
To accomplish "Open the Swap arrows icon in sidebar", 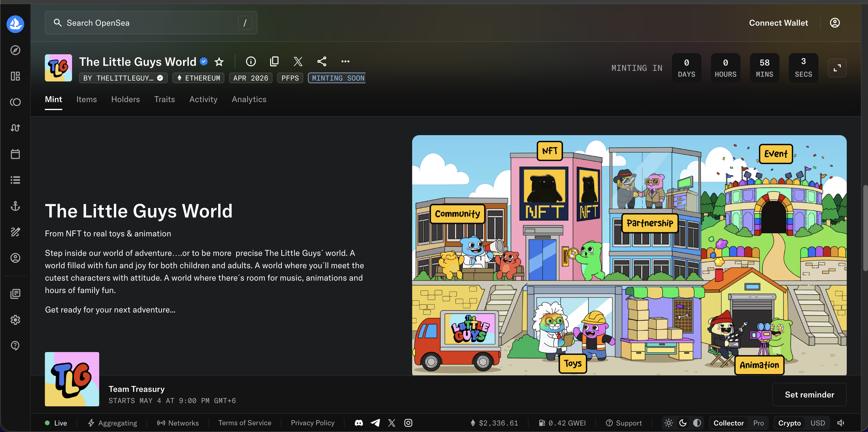I will (15, 128).
